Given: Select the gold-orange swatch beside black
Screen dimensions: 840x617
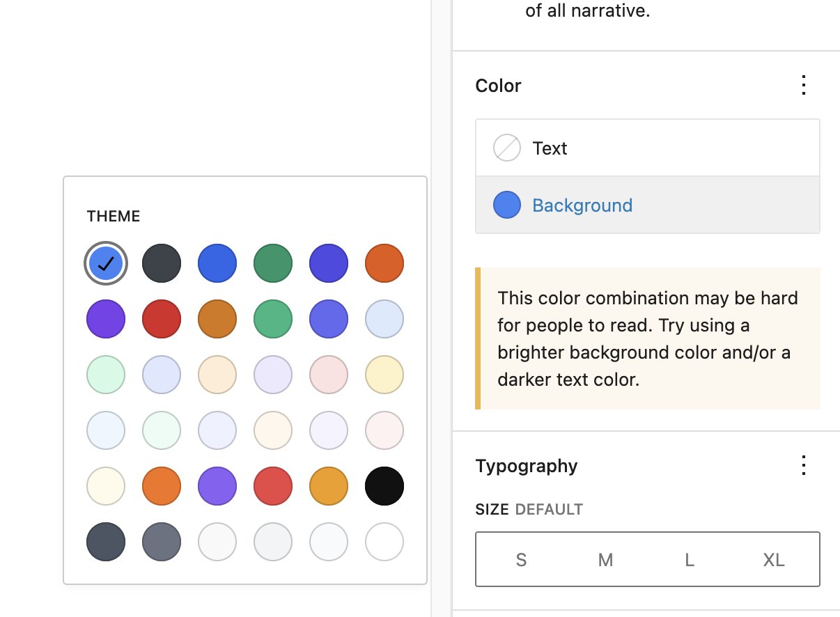Looking at the screenshot, I should coord(329,486).
